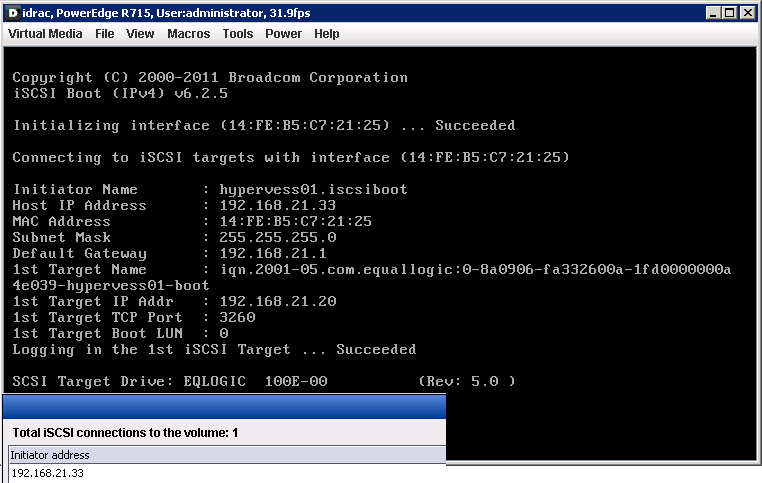Click the Initiator Name line in console

(210, 189)
